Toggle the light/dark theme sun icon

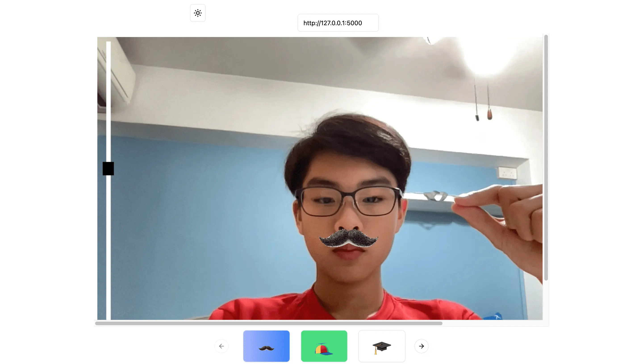coord(198,13)
